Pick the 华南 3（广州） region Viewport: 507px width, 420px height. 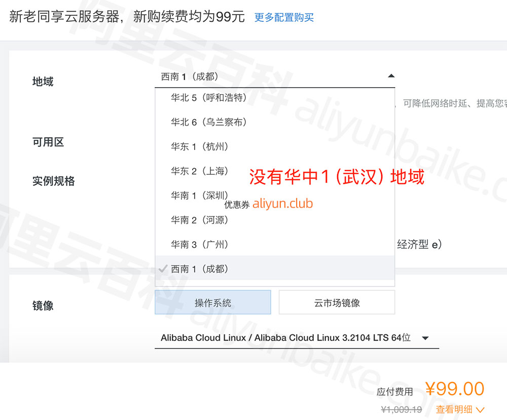[200, 245]
